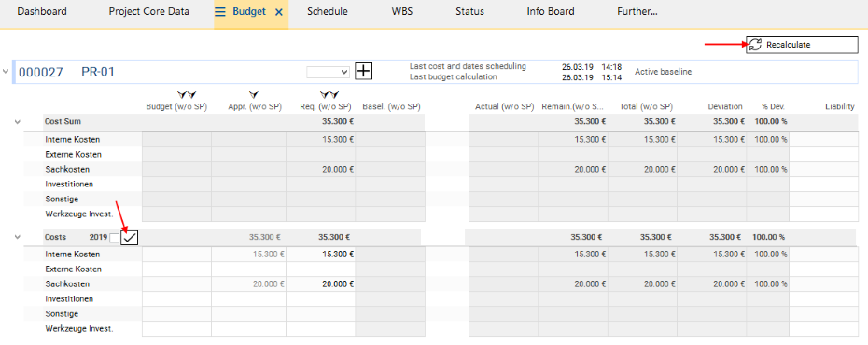Click Cost Sum Req. total 35.300 €

click(337, 121)
